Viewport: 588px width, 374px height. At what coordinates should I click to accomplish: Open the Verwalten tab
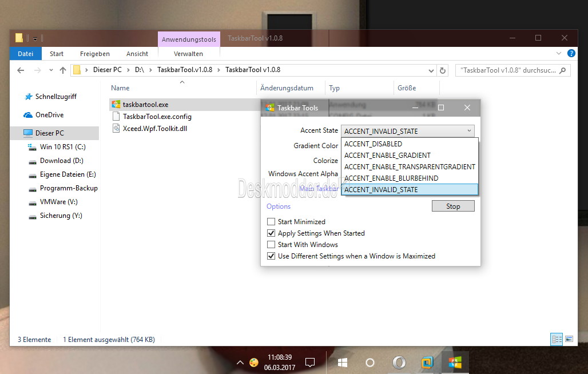point(188,54)
